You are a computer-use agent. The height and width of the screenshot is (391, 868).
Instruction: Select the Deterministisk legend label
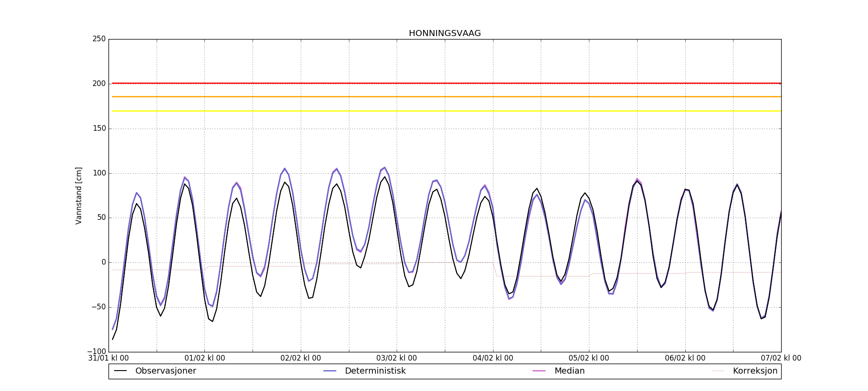375,371
